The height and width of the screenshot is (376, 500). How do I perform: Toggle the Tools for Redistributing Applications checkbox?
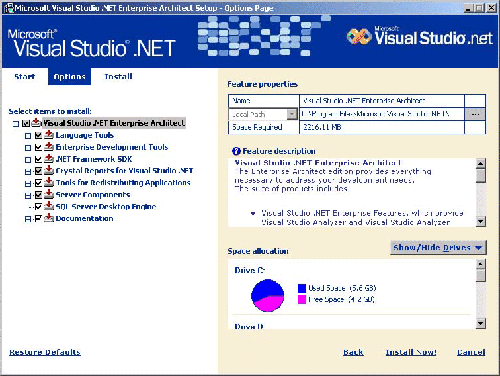pos(38,183)
